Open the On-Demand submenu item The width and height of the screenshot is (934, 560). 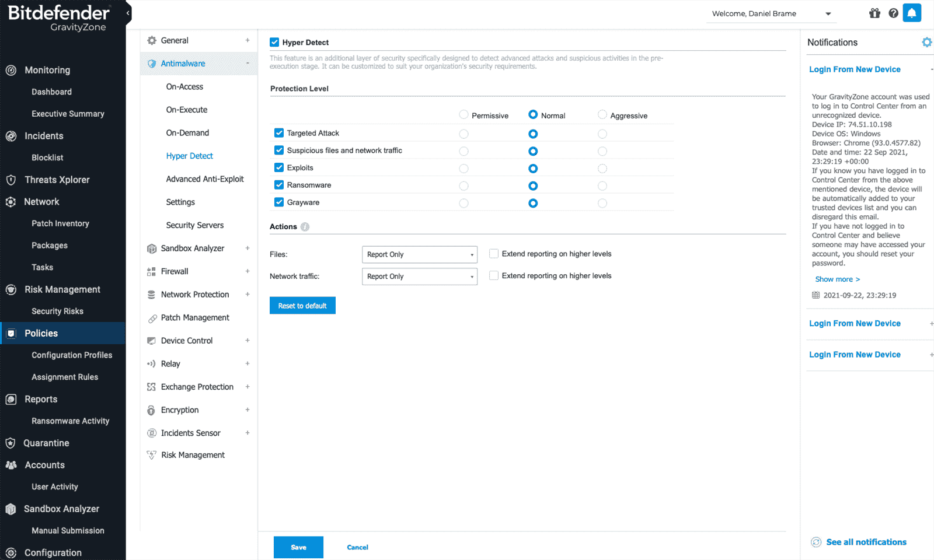[187, 133]
